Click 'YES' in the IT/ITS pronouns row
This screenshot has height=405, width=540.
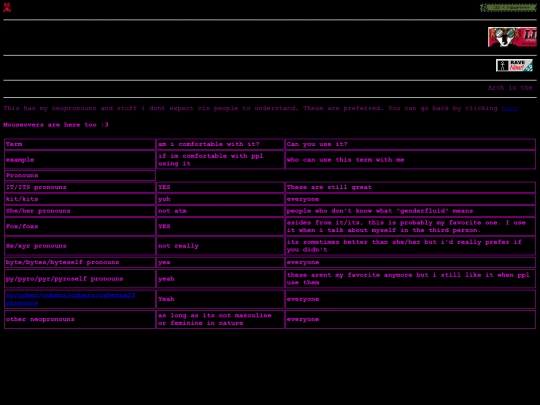(x=220, y=187)
